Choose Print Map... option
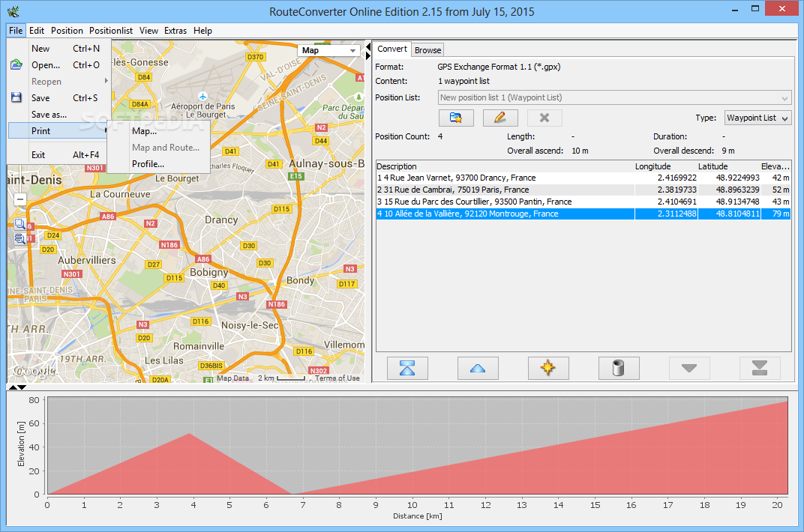This screenshot has width=804, height=532. pyautogui.click(x=158, y=131)
